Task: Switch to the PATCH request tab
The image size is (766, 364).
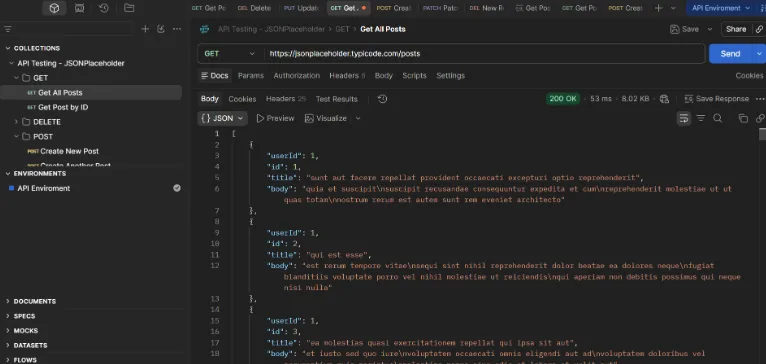Action: [x=440, y=8]
